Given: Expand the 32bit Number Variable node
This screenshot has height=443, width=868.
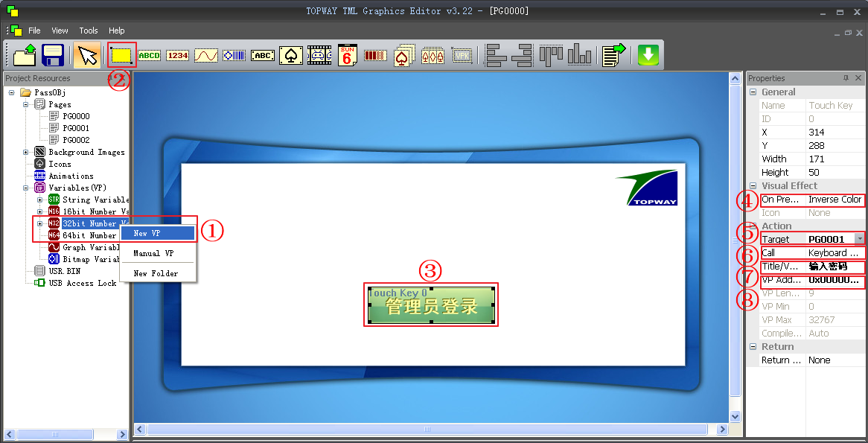Looking at the screenshot, I should click(x=40, y=223).
